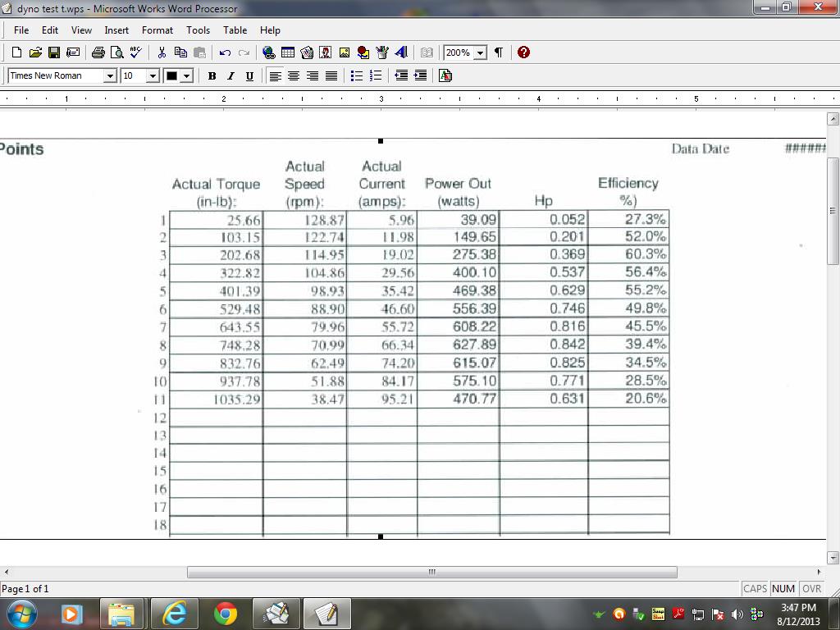Open the 200% zoom dropdown
The image size is (840, 630).
click(x=480, y=52)
